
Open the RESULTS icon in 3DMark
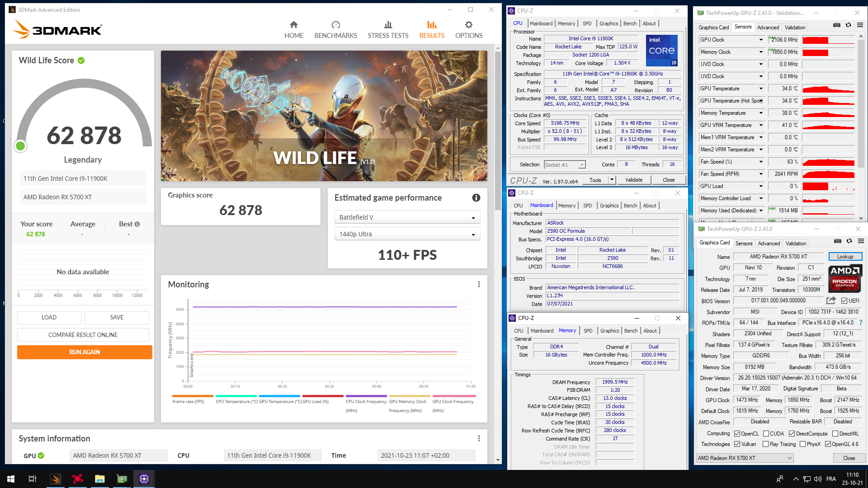[432, 25]
